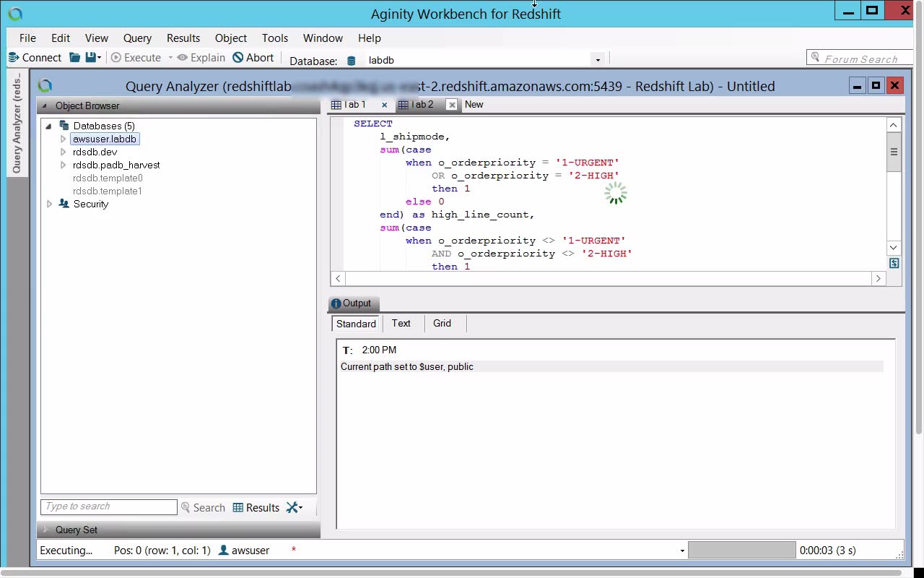The height and width of the screenshot is (578, 924).
Task: Switch to the Lab 1 query tab
Action: [x=354, y=105]
